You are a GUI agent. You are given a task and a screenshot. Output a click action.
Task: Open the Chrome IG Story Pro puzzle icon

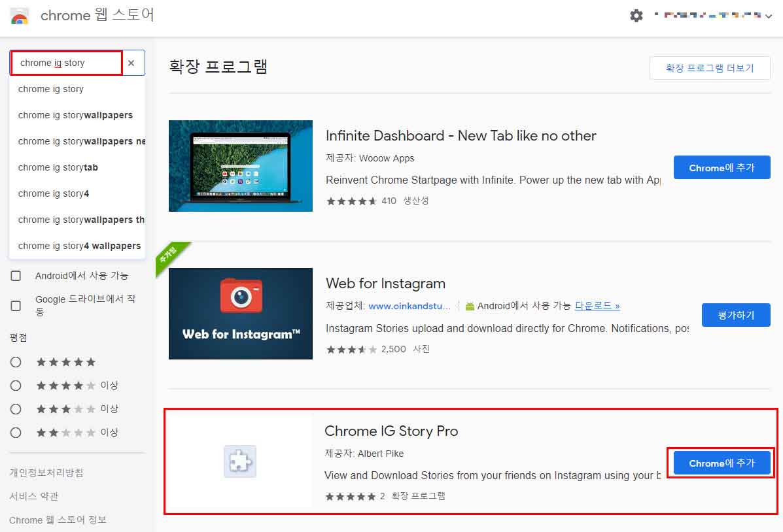(x=240, y=461)
